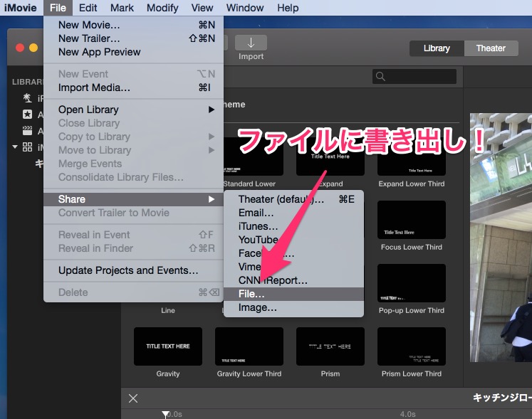Switch to the Theater view
This screenshot has height=419, width=532.
coord(491,48)
